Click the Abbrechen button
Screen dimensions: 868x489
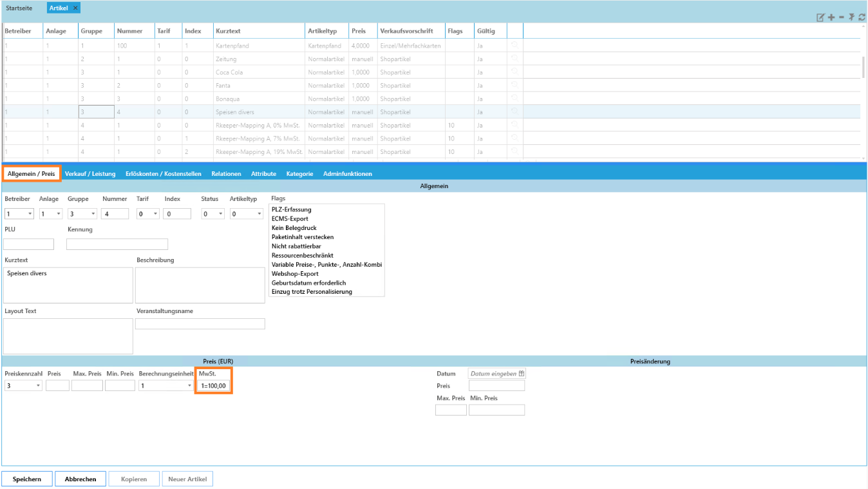[80, 479]
